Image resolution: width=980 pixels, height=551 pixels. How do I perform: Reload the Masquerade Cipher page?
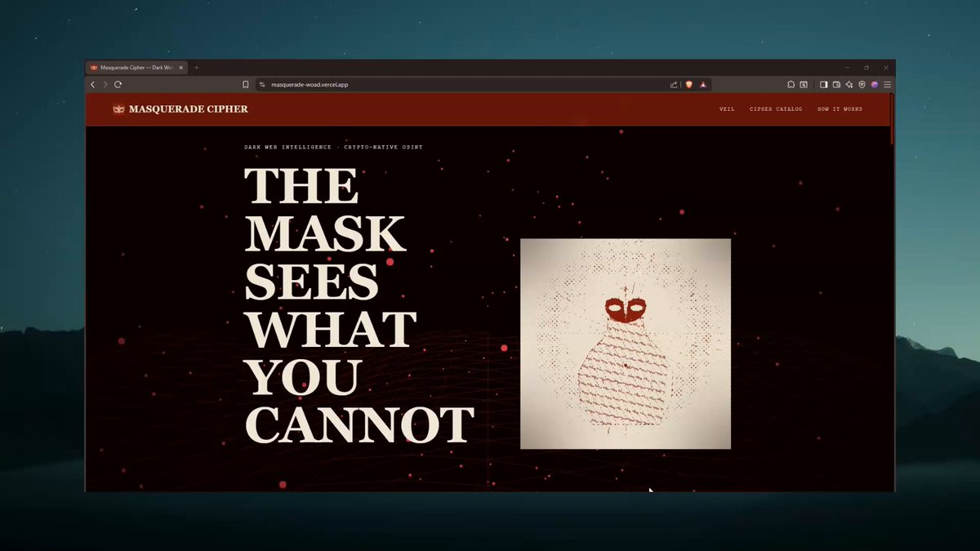[118, 84]
